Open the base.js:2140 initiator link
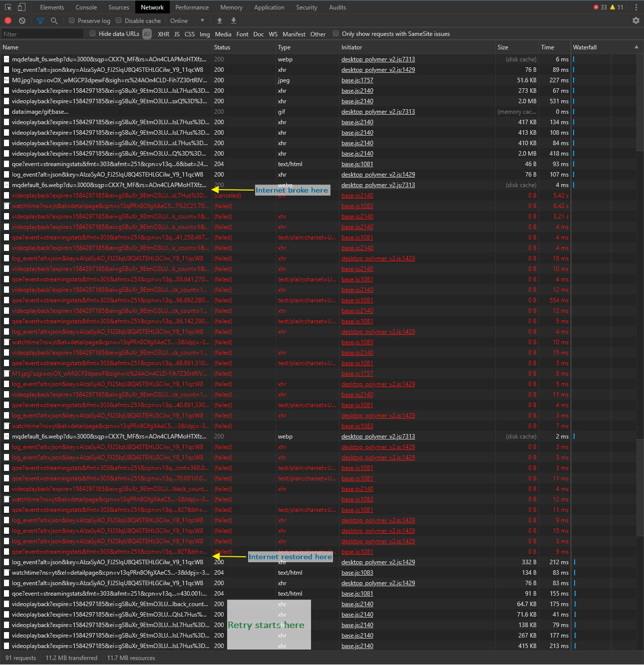 pos(357,90)
